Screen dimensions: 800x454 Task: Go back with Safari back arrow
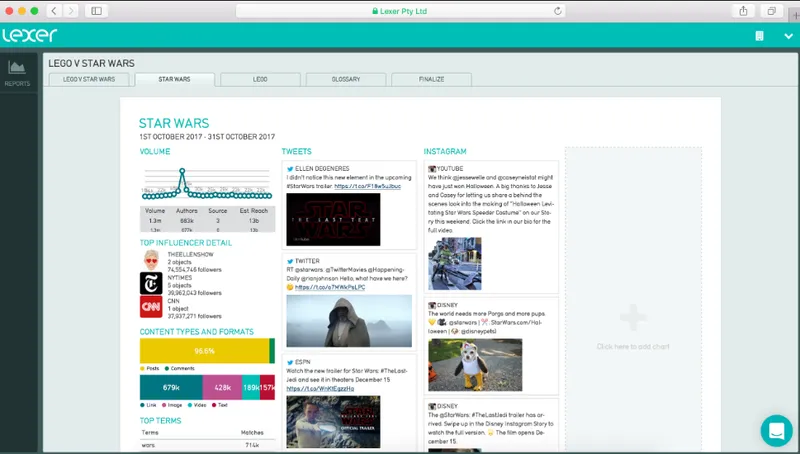click(54, 11)
